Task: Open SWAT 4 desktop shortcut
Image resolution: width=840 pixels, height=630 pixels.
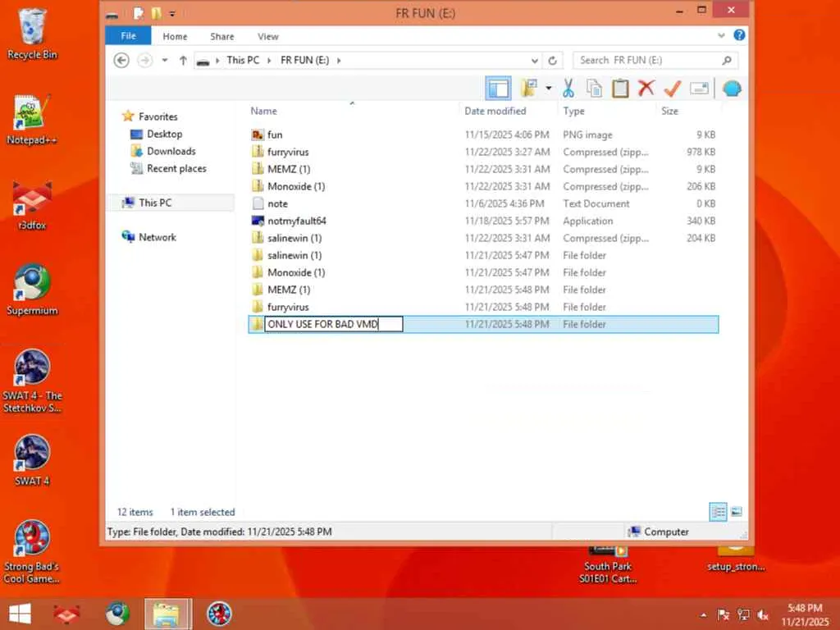Action: (32, 461)
